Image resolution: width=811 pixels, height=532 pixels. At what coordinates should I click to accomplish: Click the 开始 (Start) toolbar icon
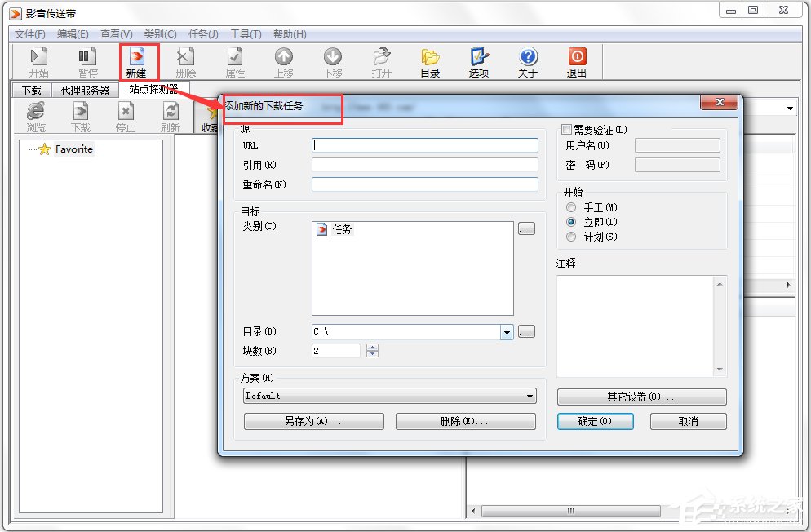pyautogui.click(x=39, y=61)
